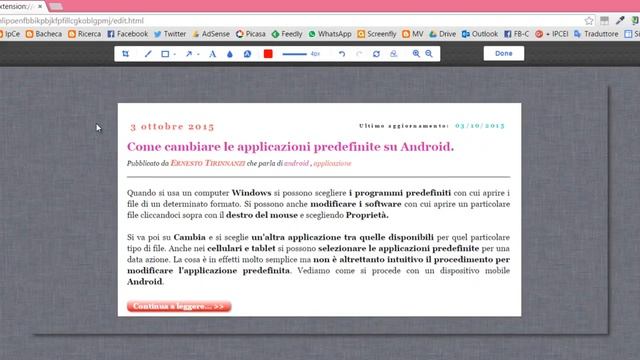Open the Outlook bookmark
The width and height of the screenshot is (640, 360).
pyautogui.click(x=480, y=34)
